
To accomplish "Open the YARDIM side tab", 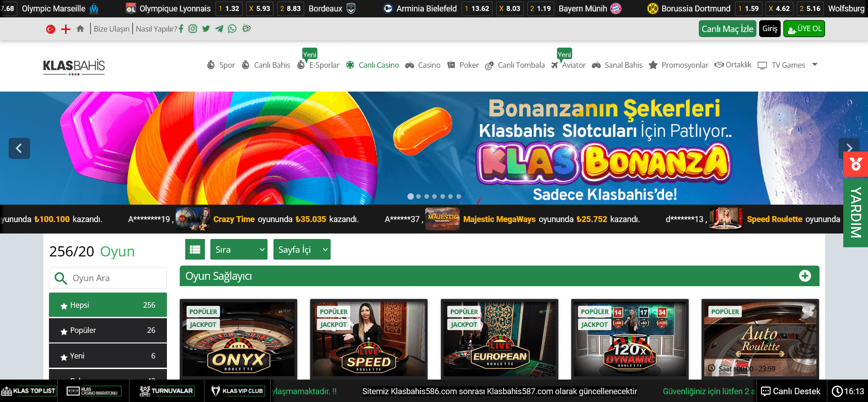I will [x=856, y=212].
